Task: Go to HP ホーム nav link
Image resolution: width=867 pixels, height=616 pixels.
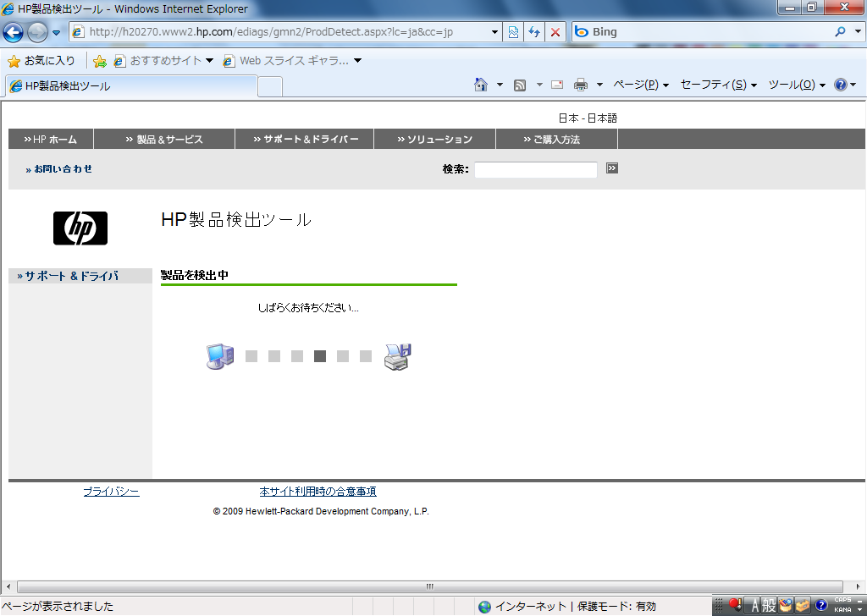Action: 50,140
